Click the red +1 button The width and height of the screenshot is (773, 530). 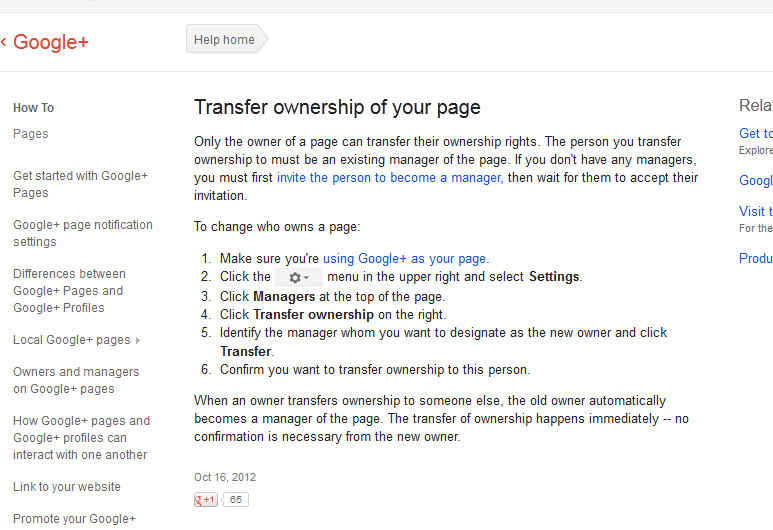point(206,499)
